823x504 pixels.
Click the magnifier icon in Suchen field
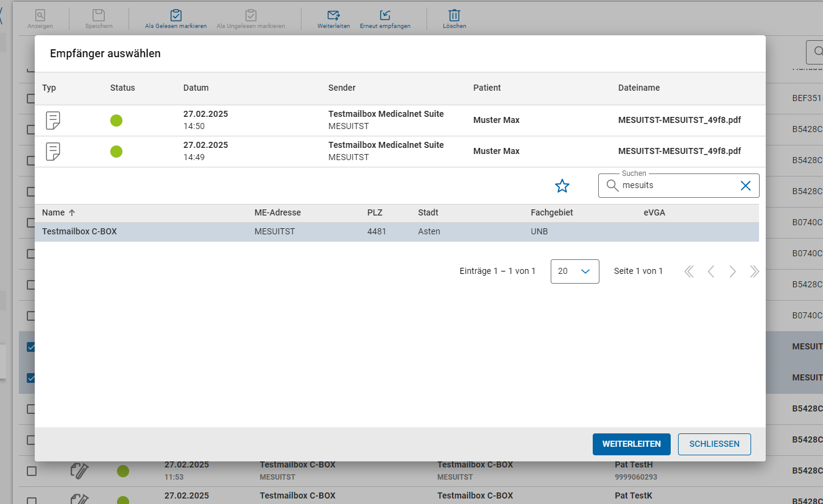coord(612,186)
